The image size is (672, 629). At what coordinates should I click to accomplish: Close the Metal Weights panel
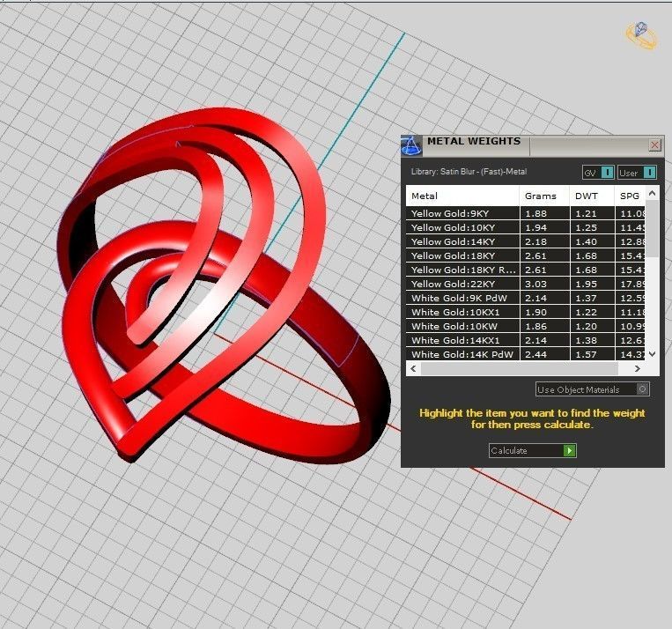(x=654, y=145)
